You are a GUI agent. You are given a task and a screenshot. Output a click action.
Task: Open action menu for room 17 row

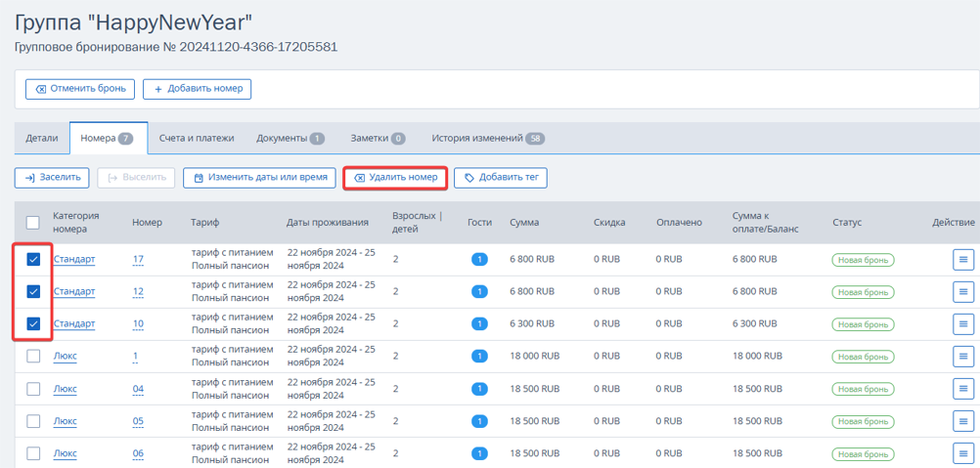pyautogui.click(x=963, y=259)
